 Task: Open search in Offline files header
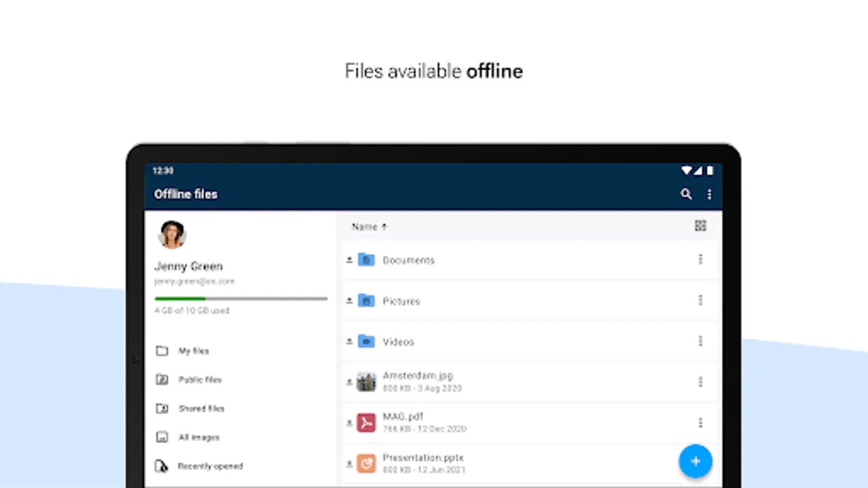tap(686, 194)
